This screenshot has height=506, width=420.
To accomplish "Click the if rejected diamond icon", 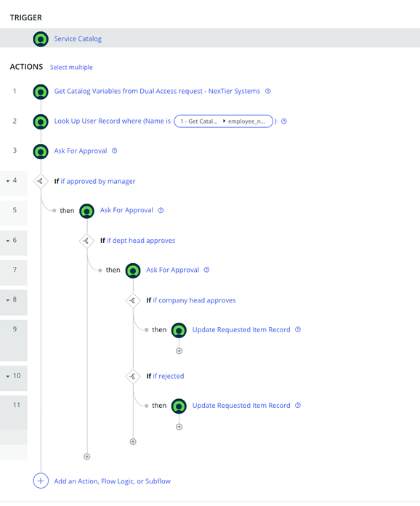I will click(x=133, y=377).
